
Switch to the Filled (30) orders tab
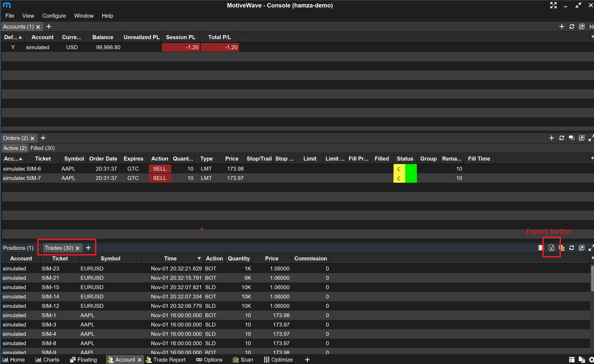pyautogui.click(x=42, y=148)
